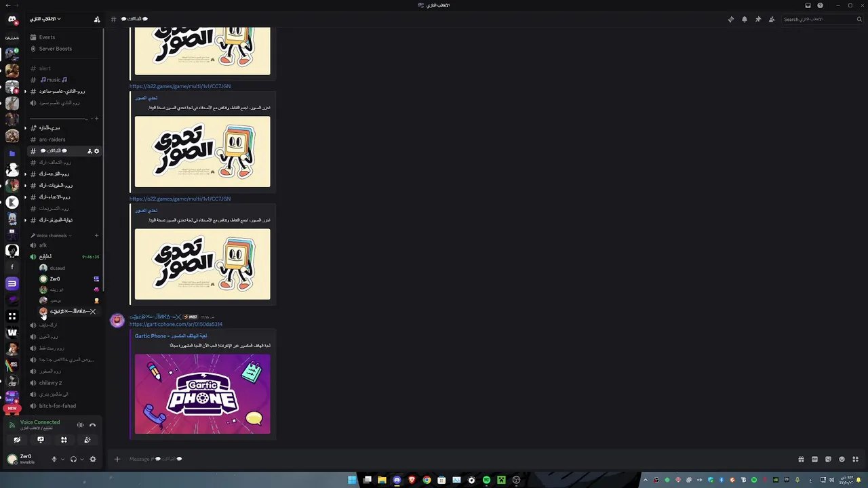868x488 pixels.
Task: Toggle microphone mute
Action: click(54, 460)
